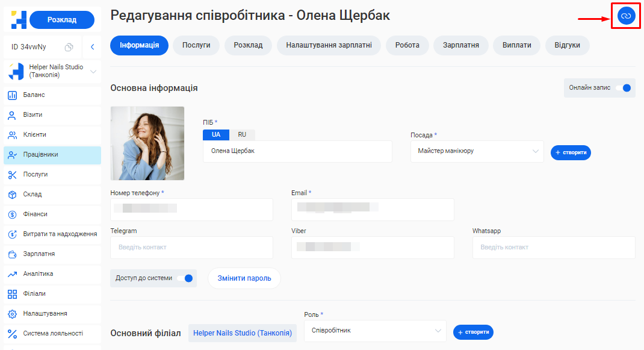
Task: Open Баланс from sidebar
Action: (34, 95)
